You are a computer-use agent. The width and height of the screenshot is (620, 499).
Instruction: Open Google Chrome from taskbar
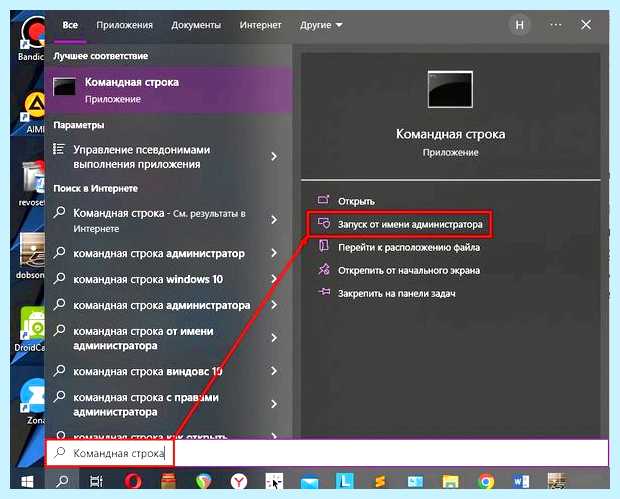(486, 481)
